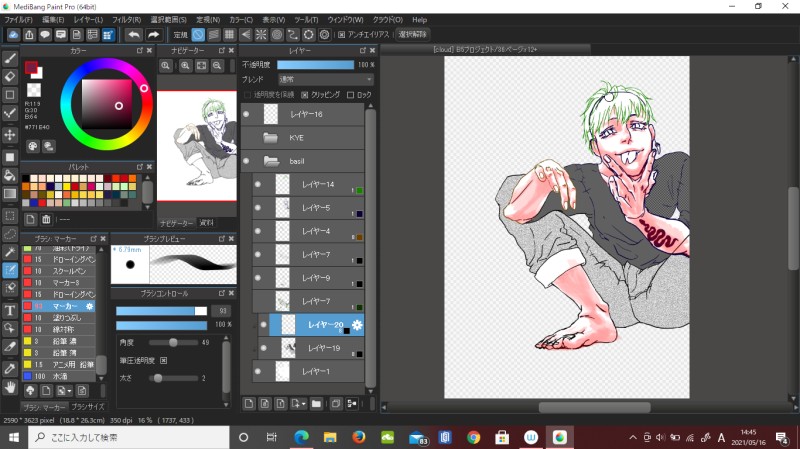Select the Text tool
Image resolution: width=800 pixels, height=449 pixels.
(10, 310)
